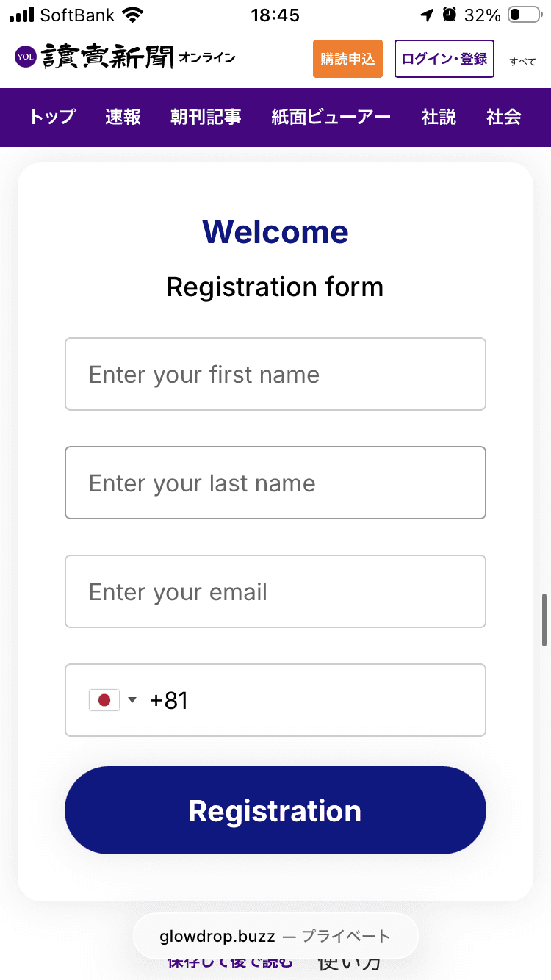Tap the alarm clock status icon
The width and height of the screenshot is (551, 980).
[450, 15]
